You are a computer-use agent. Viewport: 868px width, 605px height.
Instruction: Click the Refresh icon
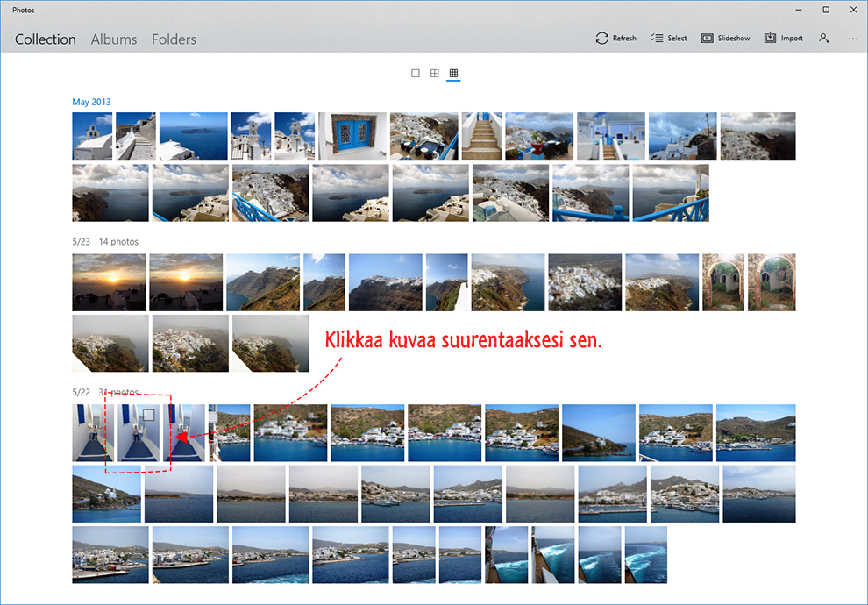click(x=601, y=39)
